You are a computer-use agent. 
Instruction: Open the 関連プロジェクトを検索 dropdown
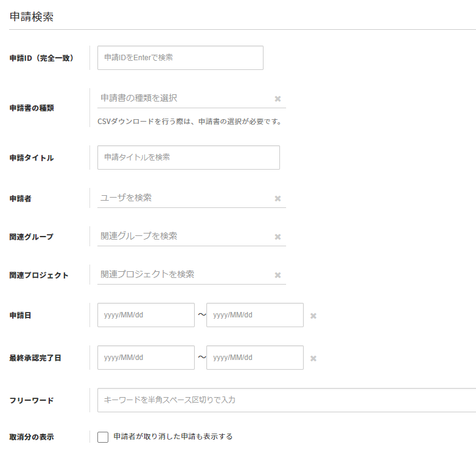point(183,274)
